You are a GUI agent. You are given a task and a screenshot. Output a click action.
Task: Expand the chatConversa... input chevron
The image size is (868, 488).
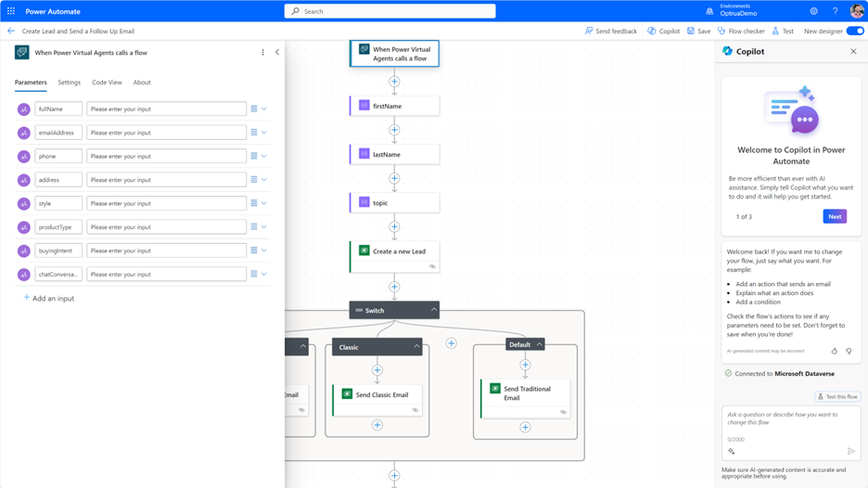264,274
